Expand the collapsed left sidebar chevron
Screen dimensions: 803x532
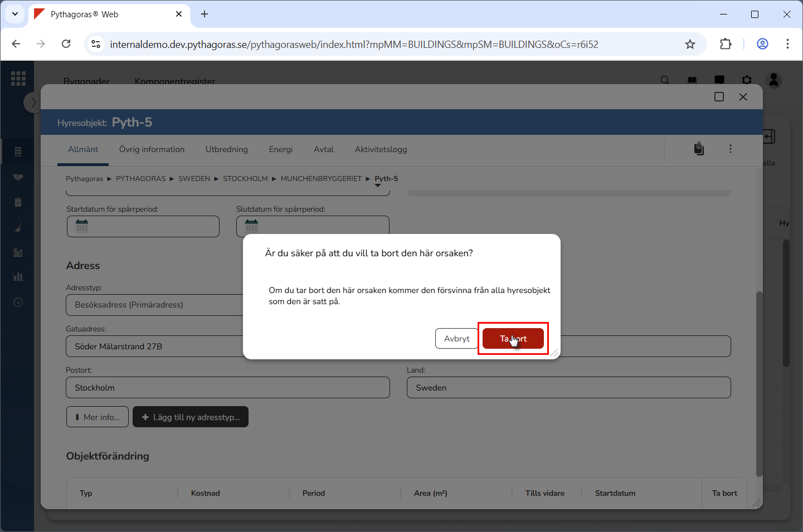pos(33,103)
